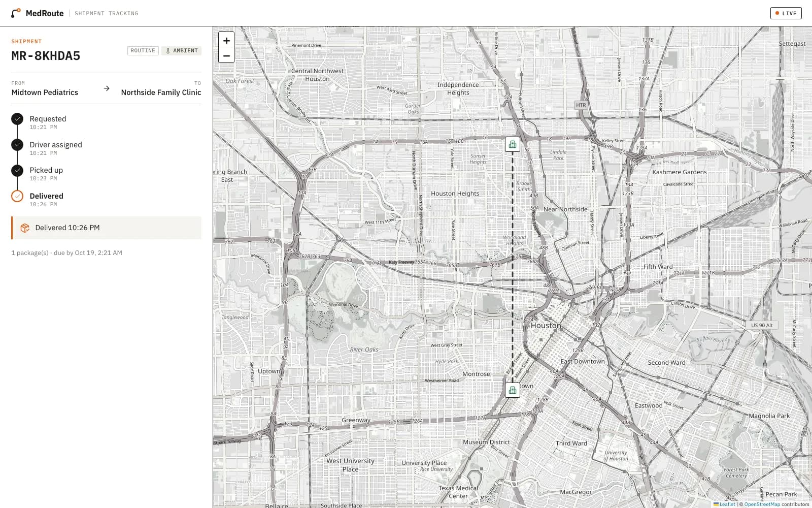Click the Driver assigned step label
This screenshot has height=508, width=812.
(56, 145)
